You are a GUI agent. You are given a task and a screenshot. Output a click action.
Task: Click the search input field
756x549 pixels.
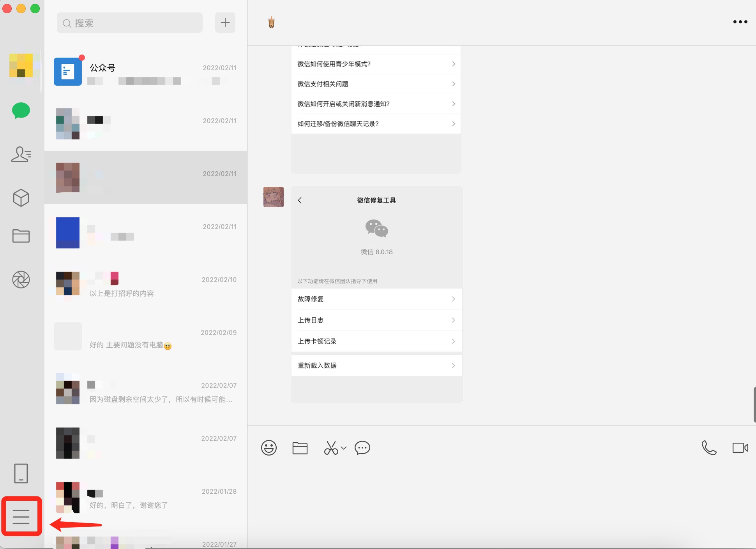click(130, 23)
